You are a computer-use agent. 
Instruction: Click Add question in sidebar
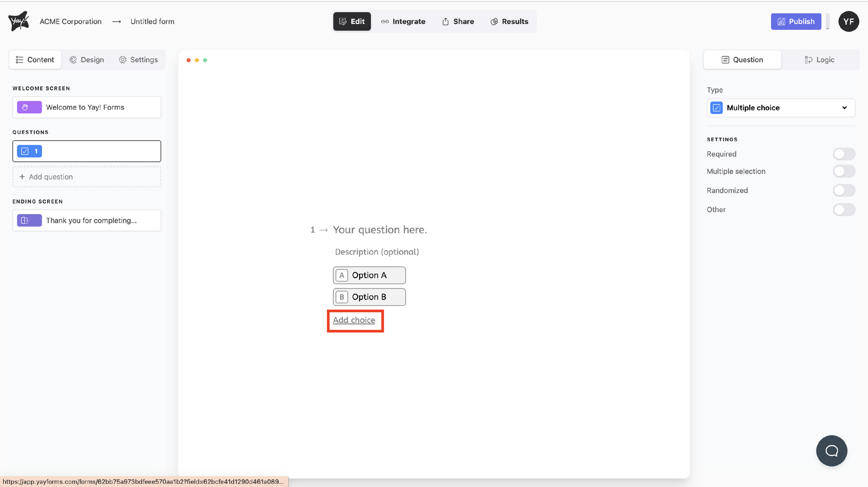click(x=87, y=177)
